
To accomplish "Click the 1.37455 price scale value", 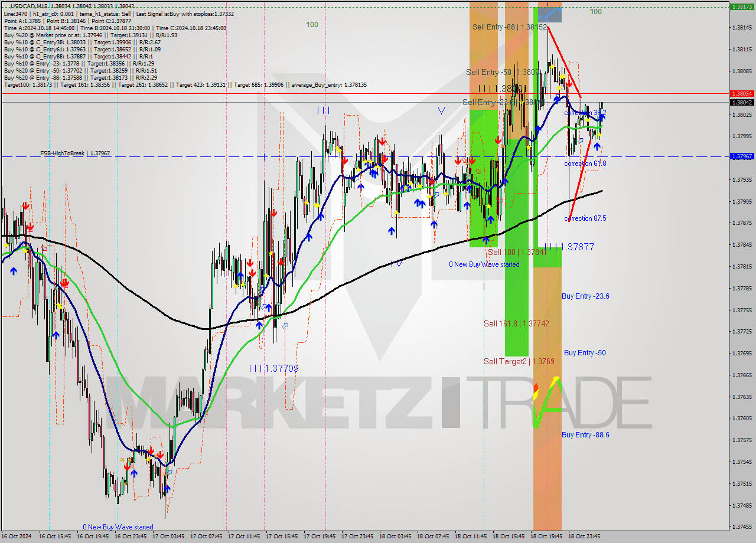I will click(x=742, y=527).
